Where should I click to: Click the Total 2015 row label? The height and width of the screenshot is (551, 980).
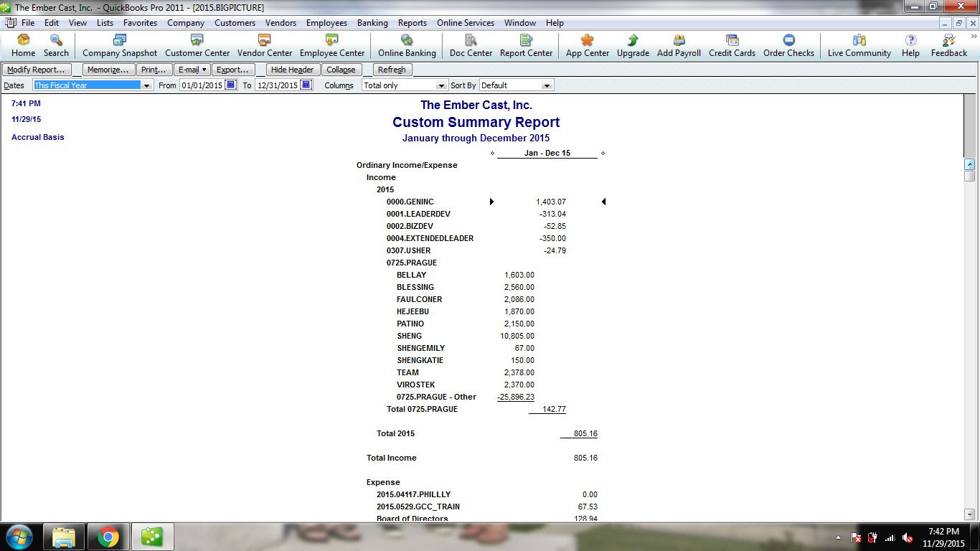coord(396,433)
